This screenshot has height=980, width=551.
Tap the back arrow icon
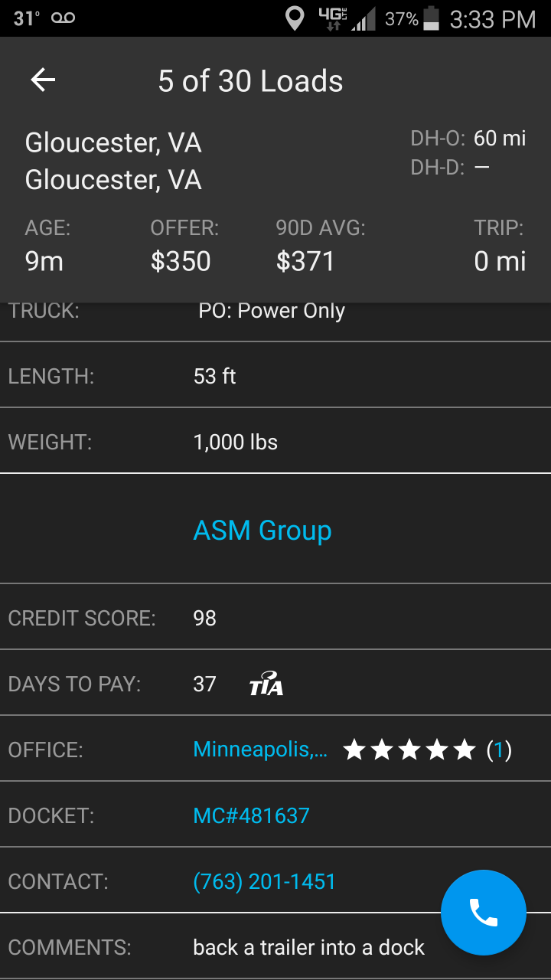tap(43, 80)
